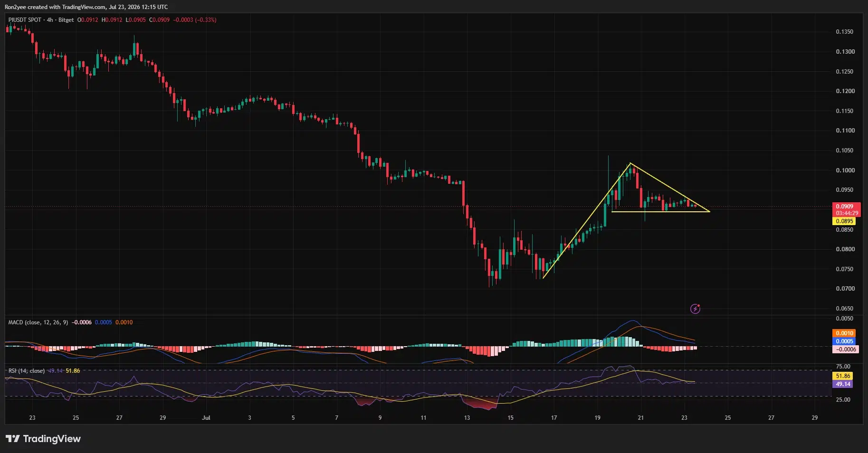Click the MACD histogram -0.0006 value tag

(845, 349)
